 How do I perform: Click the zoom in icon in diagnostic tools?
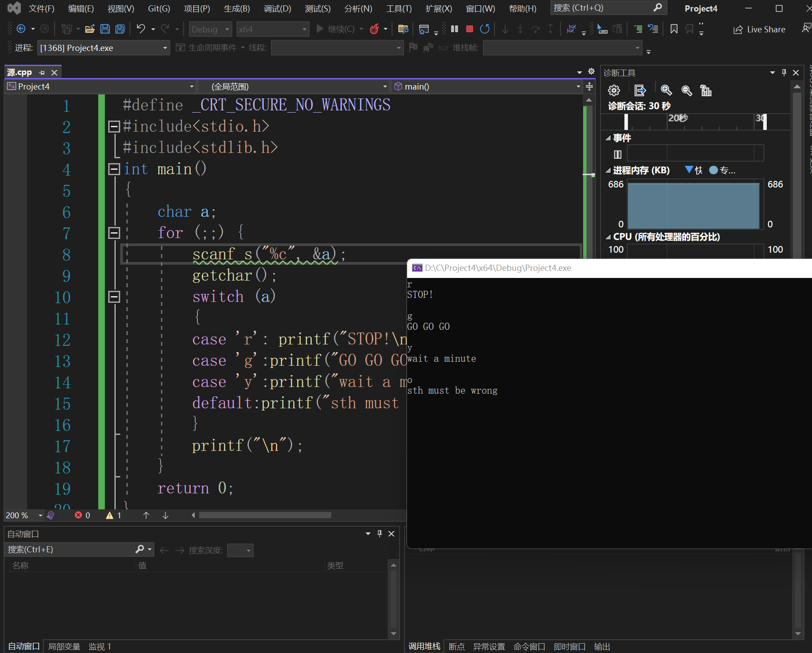point(666,91)
